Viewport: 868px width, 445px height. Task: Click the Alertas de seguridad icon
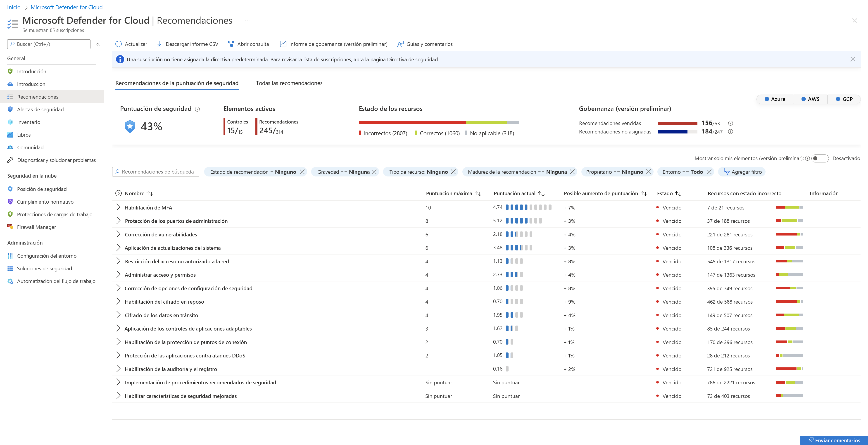point(10,109)
